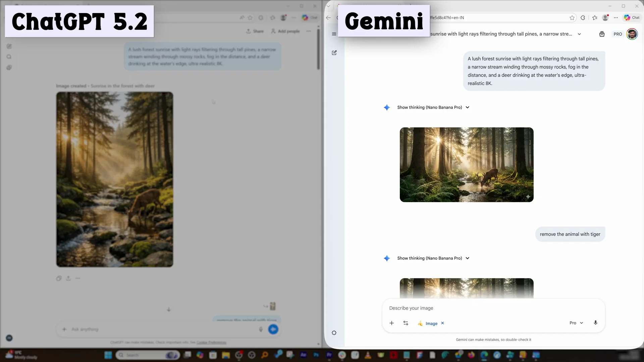644x362 pixels.
Task: Click ChatGPT's Share button
Action: click(255, 31)
